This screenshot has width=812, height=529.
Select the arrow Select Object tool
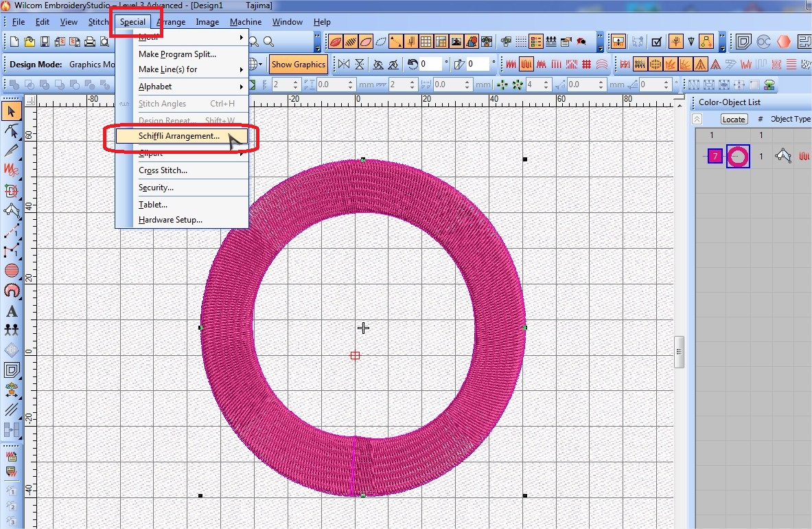pos(12,112)
